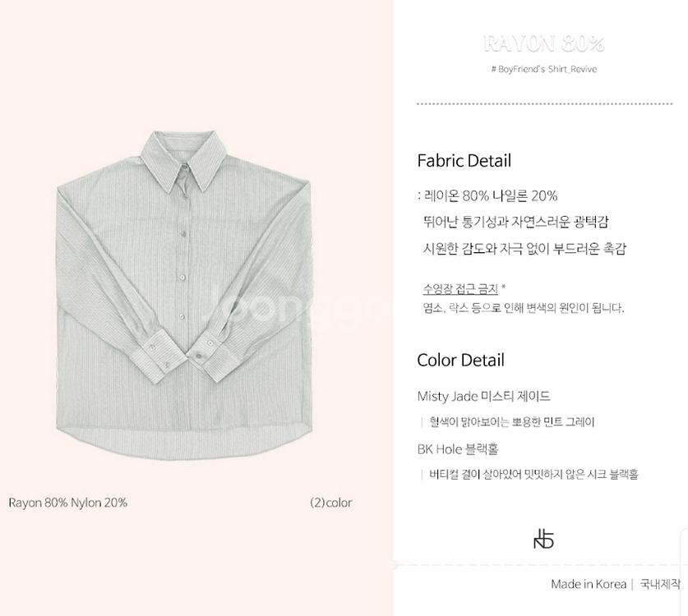This screenshot has height=616, width=688.
Task: Click the underlined 수영장 접근 금지 warning text
Action: (460, 289)
